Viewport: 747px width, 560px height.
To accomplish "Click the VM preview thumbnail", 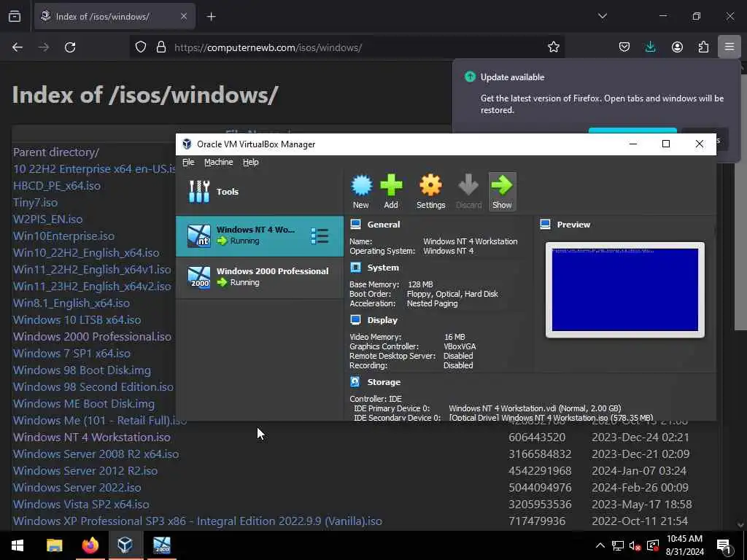I will 625,289.
